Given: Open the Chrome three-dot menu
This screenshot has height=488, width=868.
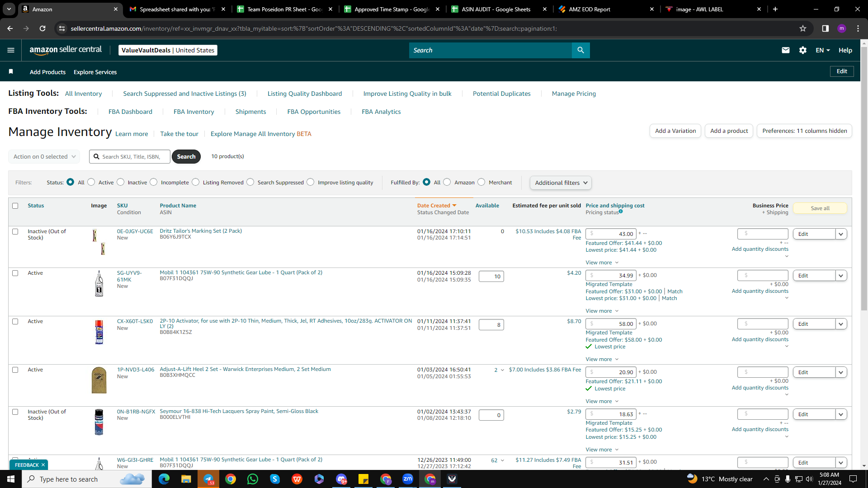Looking at the screenshot, I should click(x=858, y=28).
